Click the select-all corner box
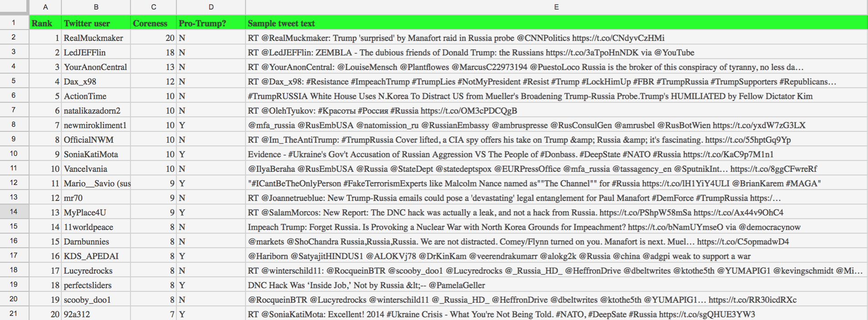868x320 pixels. point(14,7)
